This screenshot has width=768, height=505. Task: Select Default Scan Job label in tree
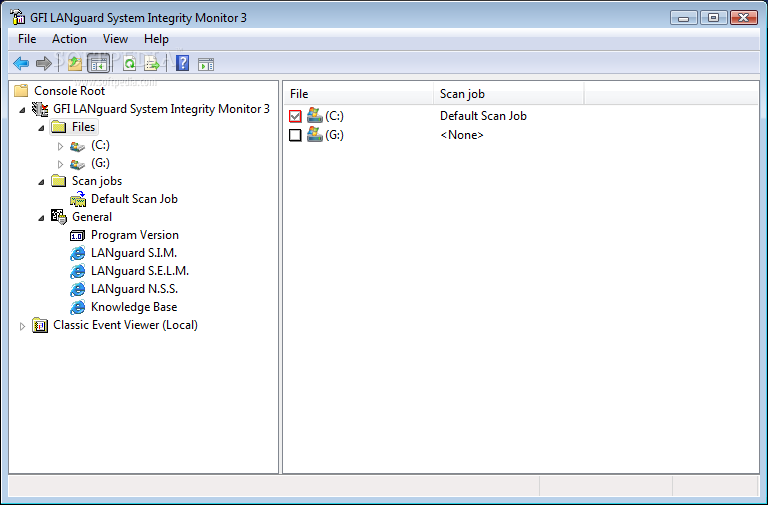pyautogui.click(x=134, y=199)
